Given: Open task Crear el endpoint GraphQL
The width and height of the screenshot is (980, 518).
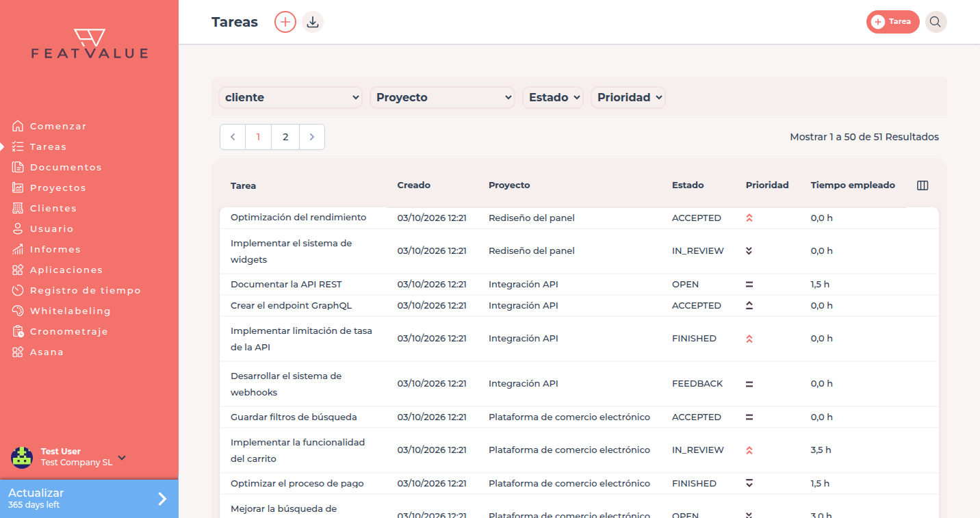Looking at the screenshot, I should coord(291,306).
